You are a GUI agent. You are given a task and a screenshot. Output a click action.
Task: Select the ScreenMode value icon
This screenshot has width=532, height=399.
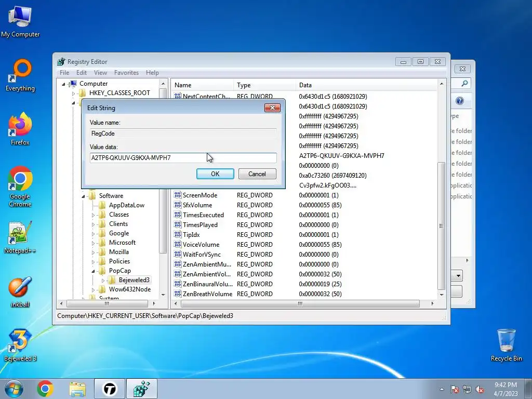coord(178,195)
